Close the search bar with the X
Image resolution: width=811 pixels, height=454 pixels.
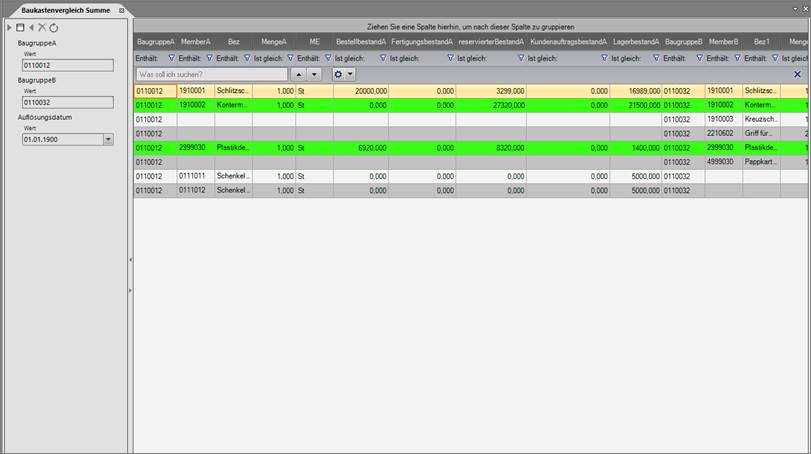coord(797,74)
